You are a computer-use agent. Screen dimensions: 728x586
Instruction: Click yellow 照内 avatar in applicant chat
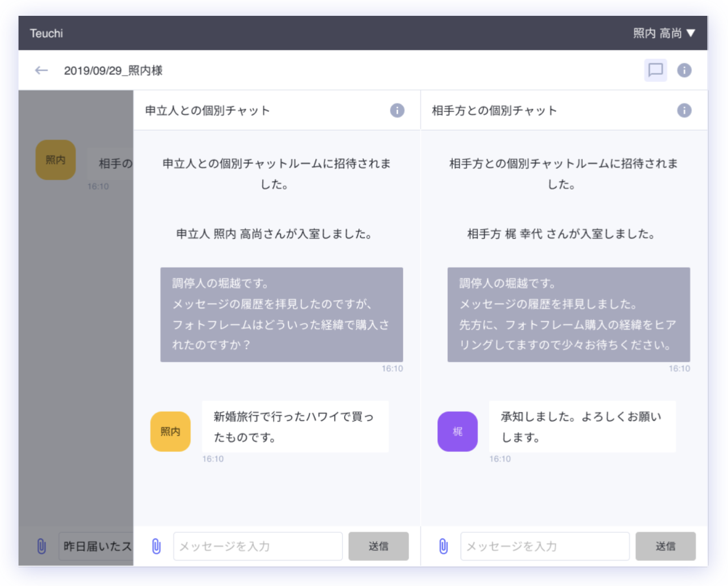tap(170, 432)
